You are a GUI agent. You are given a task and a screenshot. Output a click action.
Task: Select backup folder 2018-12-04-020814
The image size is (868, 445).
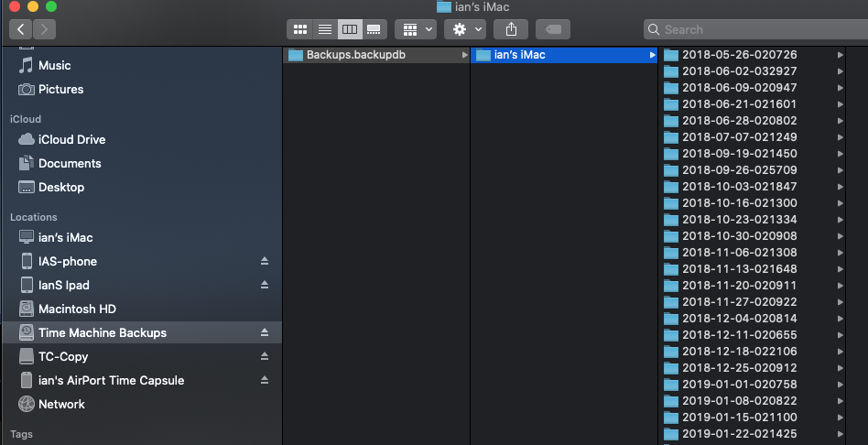[753, 319]
